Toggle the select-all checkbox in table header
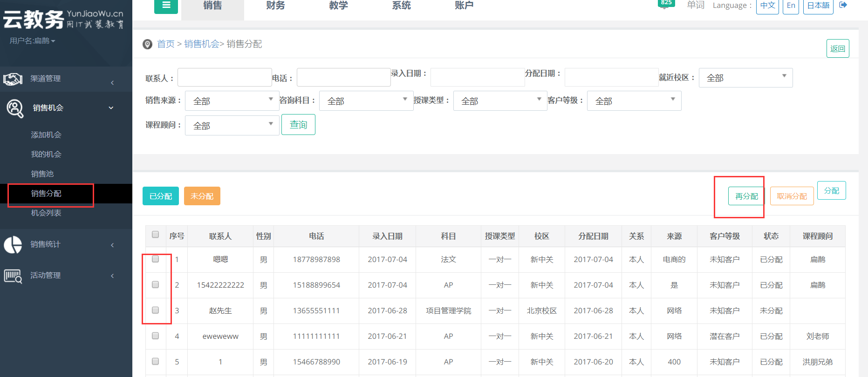The height and width of the screenshot is (377, 868). [156, 235]
